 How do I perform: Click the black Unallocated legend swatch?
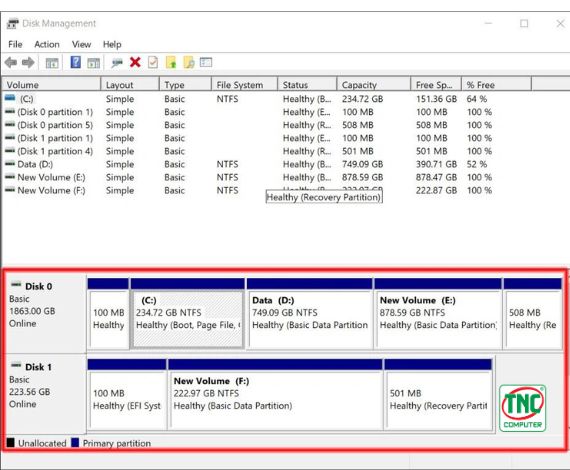(x=11, y=443)
